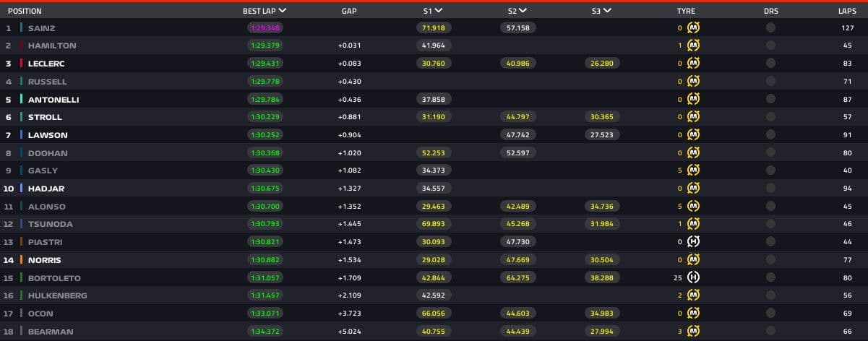This screenshot has height=341, width=868.
Task: Click Tsunoda's medium tyre icon
Action: [x=693, y=224]
